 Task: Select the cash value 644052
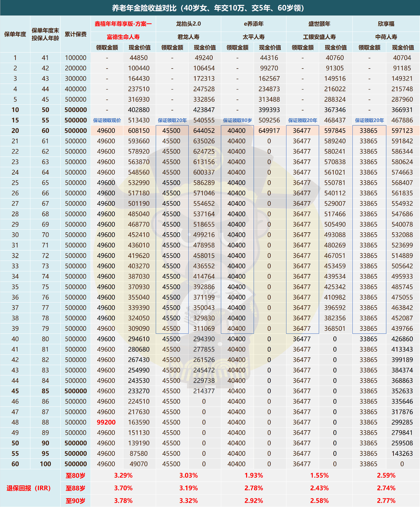pyautogui.click(x=204, y=131)
